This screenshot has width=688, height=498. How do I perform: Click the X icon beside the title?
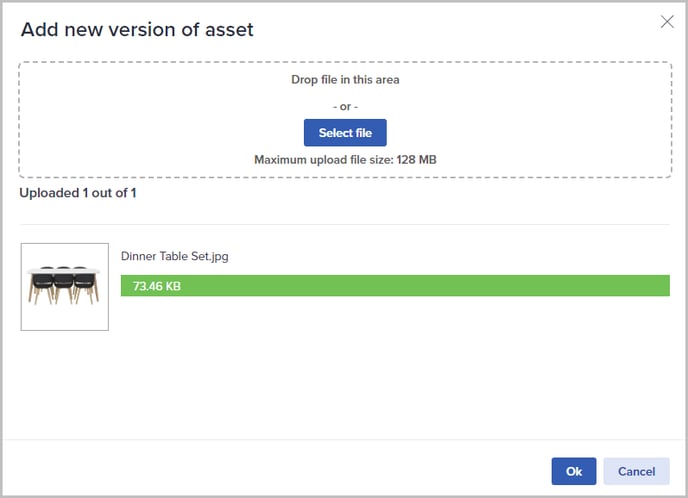[667, 21]
